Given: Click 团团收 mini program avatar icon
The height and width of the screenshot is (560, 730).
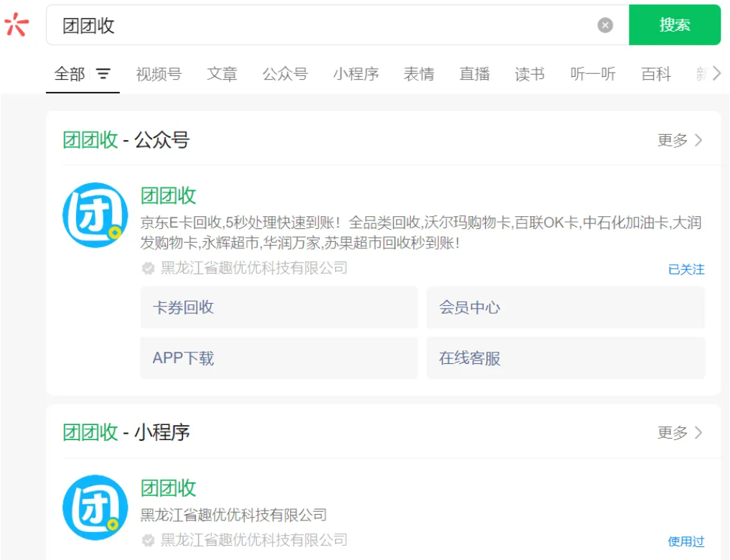Looking at the screenshot, I should tap(95, 508).
